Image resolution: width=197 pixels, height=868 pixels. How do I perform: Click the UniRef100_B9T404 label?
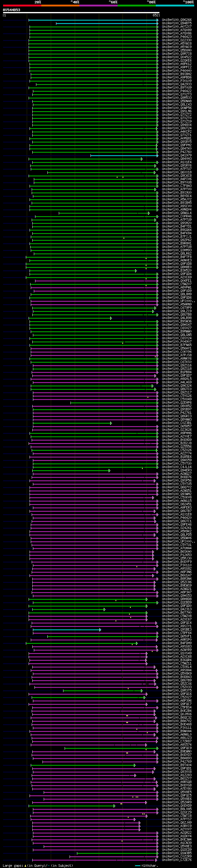click(176, 765)
